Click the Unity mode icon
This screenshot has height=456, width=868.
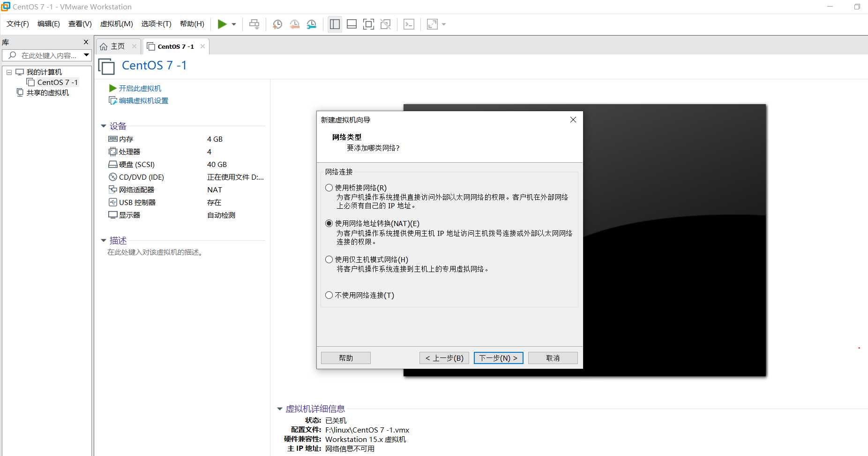(386, 24)
